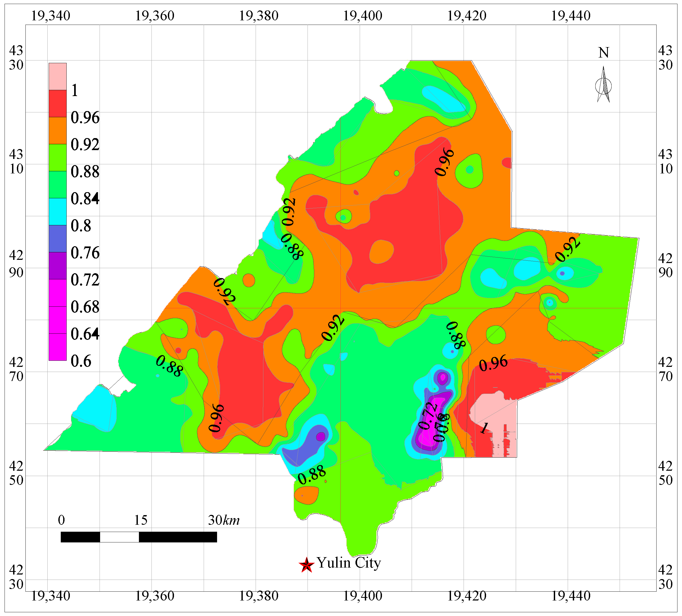The width and height of the screenshot is (682, 616).
Task: Click the orange legend color block
Action: pos(58,131)
